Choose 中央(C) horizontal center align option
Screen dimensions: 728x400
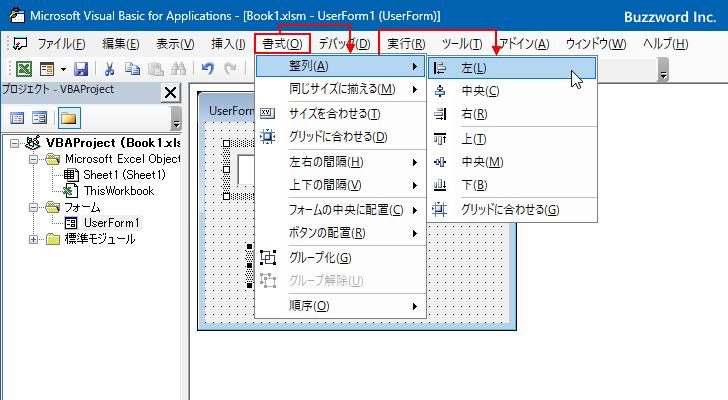pyautogui.click(x=512, y=91)
